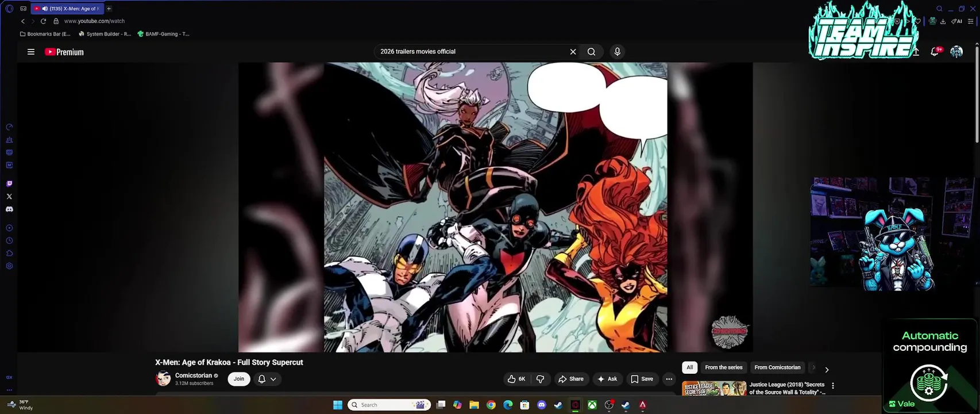980x414 pixels.
Task: Open GX Corner gamepad icon in tab bar
Action: coord(23,9)
